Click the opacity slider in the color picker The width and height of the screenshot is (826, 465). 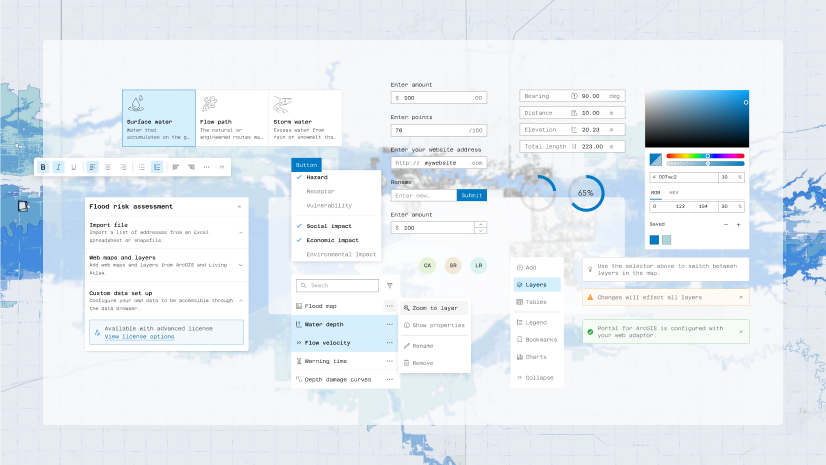(705, 164)
